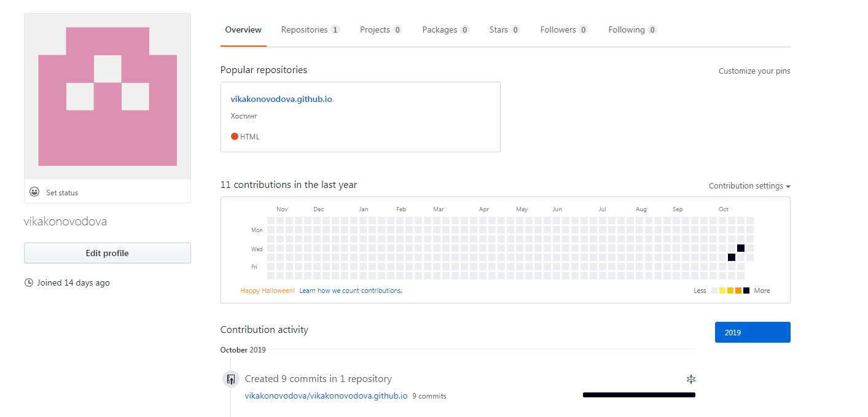Click Customize your pins link
Screen dimensions: 868x417
coord(754,71)
